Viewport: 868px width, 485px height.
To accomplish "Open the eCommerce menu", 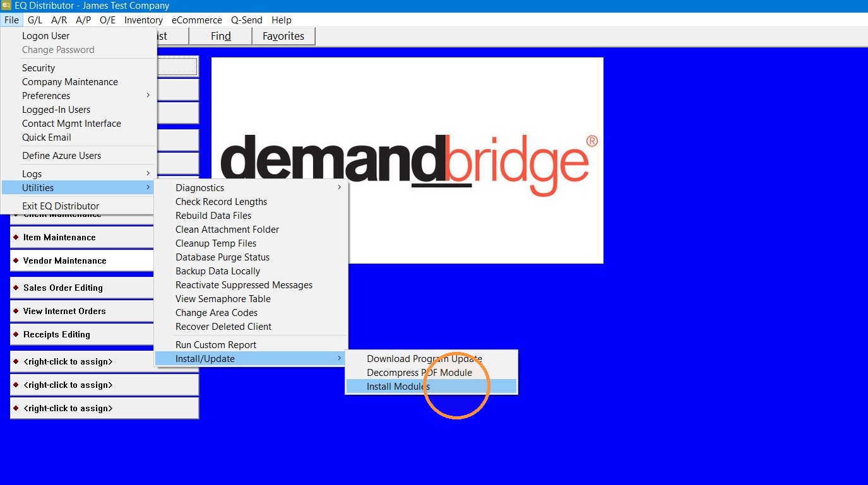I will click(x=197, y=20).
